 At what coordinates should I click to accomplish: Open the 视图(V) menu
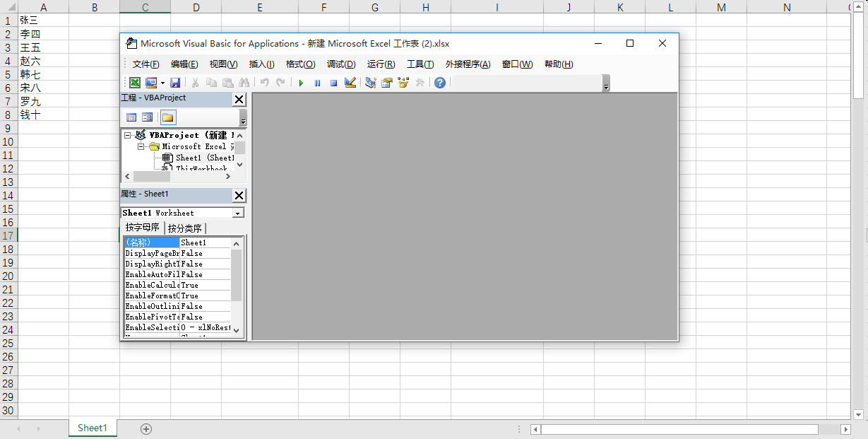[x=223, y=64]
